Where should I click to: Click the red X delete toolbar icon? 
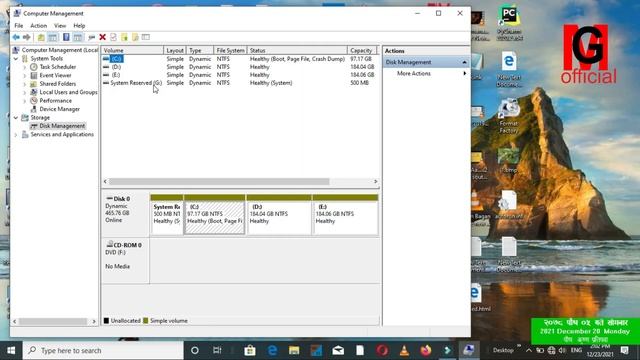tap(102, 38)
